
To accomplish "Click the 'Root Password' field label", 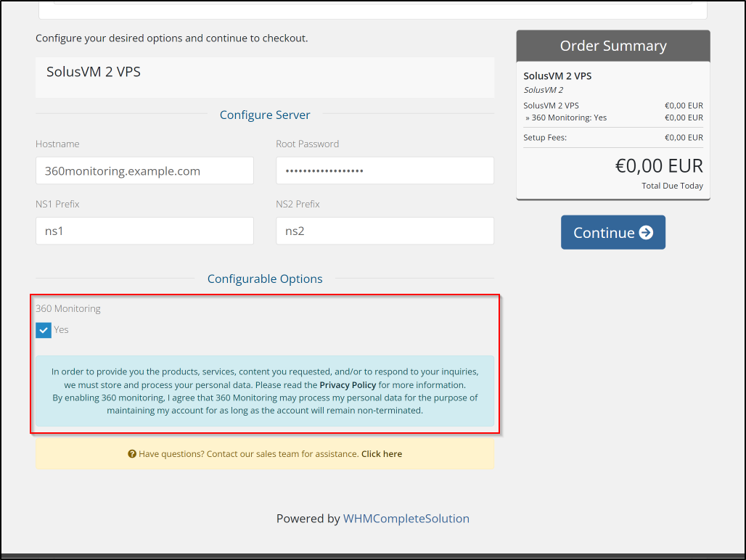I will [308, 144].
